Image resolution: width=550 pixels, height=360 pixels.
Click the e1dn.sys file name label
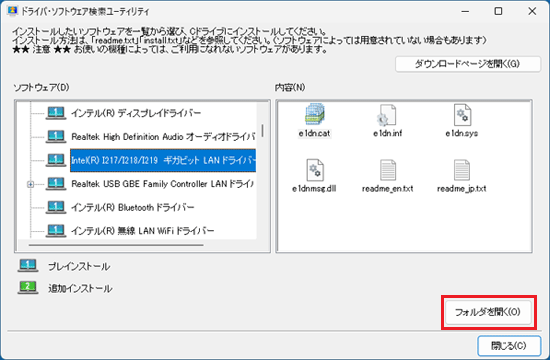coord(462,133)
